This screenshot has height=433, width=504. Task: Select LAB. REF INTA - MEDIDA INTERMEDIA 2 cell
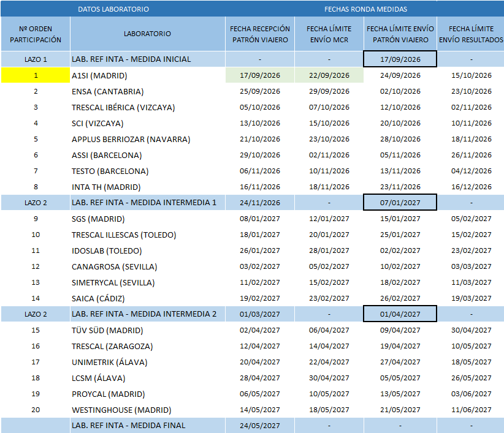point(148,314)
